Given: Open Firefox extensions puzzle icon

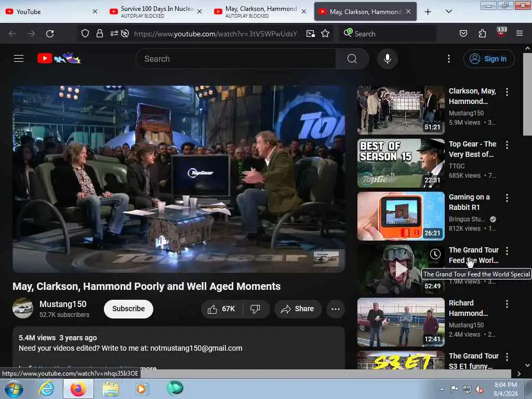Looking at the screenshot, I should [x=482, y=34].
